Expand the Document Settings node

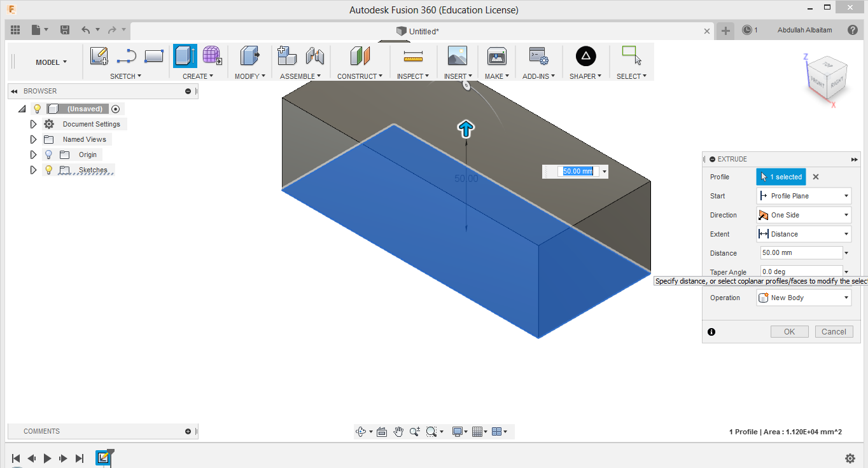33,124
